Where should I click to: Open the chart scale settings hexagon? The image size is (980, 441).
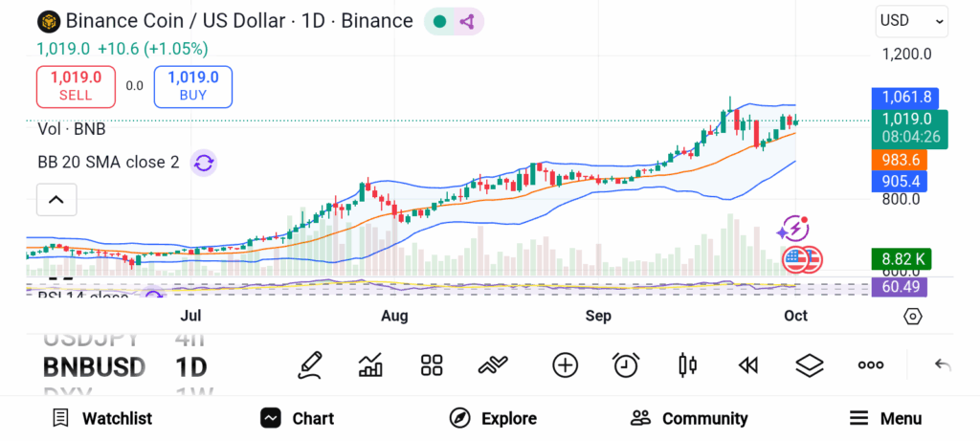(x=913, y=317)
